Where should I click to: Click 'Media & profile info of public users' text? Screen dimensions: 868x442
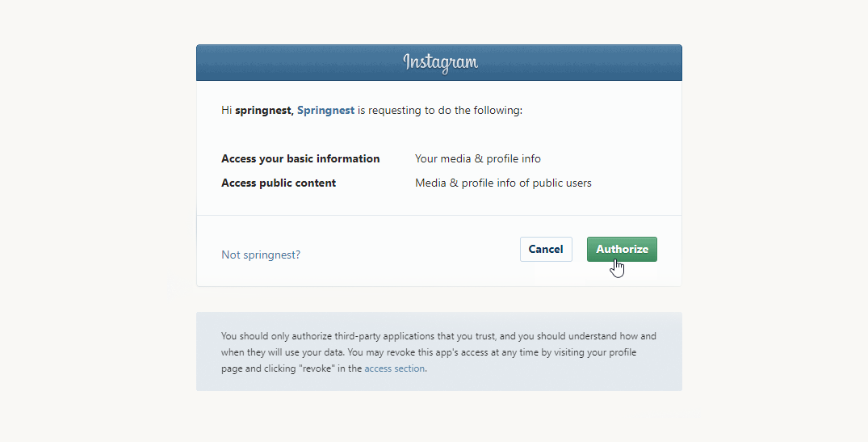[x=503, y=183]
